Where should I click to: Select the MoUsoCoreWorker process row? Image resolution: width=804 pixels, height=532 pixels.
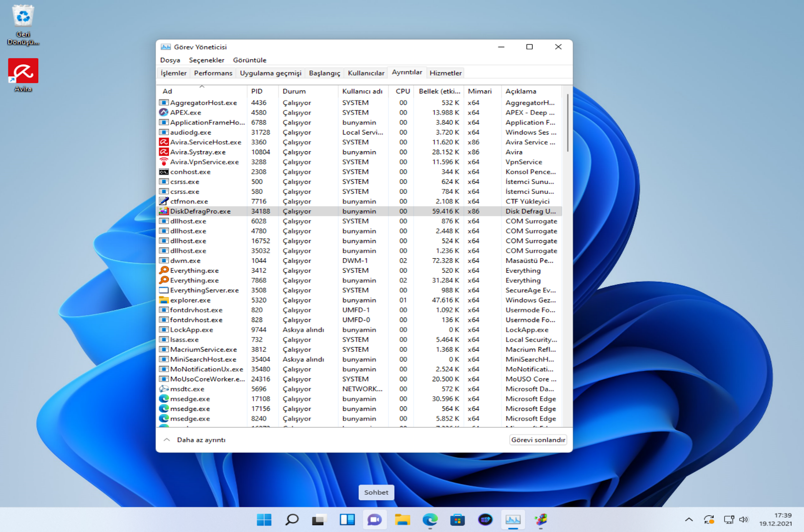[x=360, y=379]
